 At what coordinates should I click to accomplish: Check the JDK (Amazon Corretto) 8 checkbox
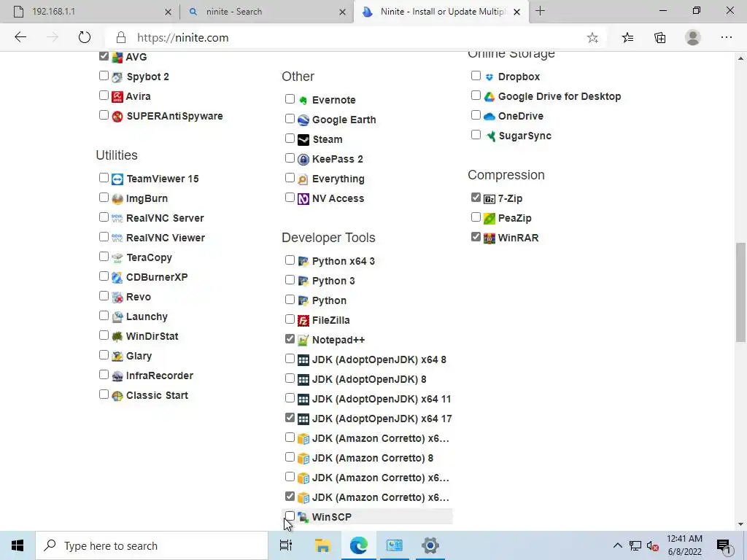click(x=290, y=456)
